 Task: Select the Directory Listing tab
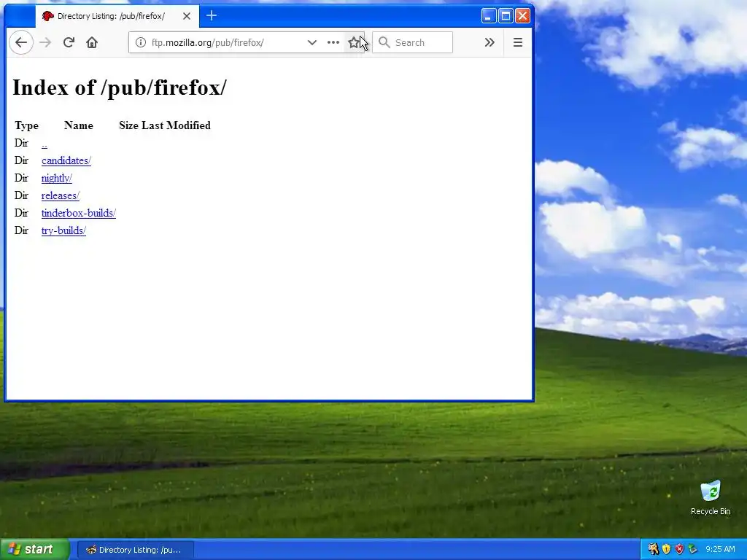tap(116, 16)
